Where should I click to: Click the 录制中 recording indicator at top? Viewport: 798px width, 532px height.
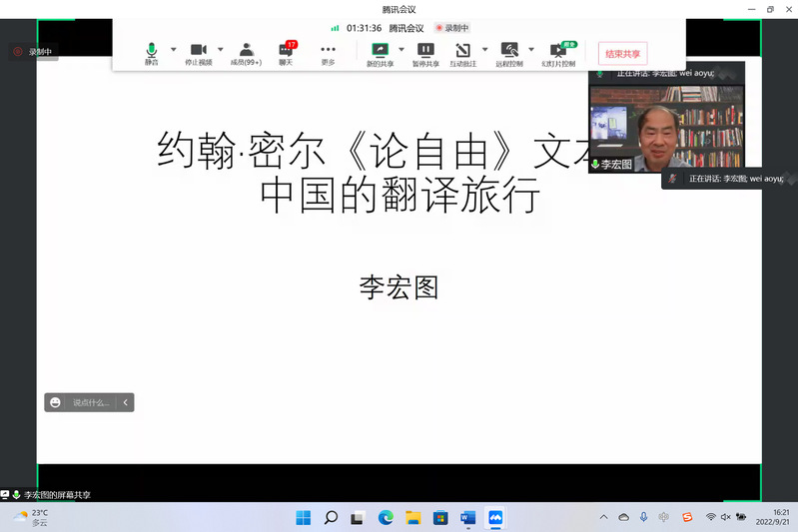tap(452, 28)
